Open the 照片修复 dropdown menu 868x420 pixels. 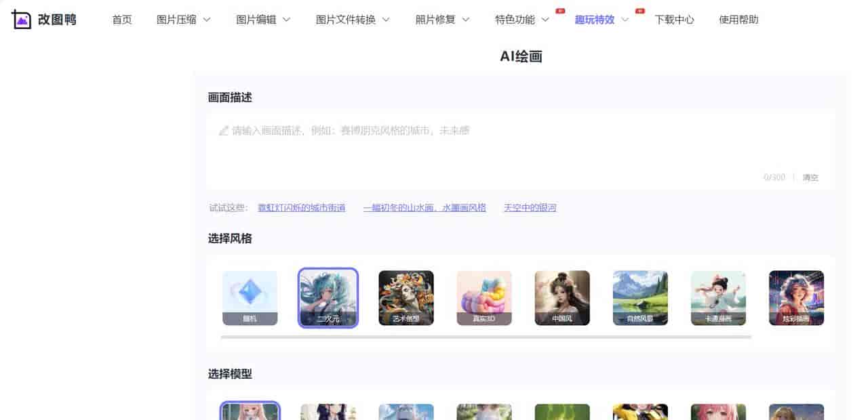442,20
